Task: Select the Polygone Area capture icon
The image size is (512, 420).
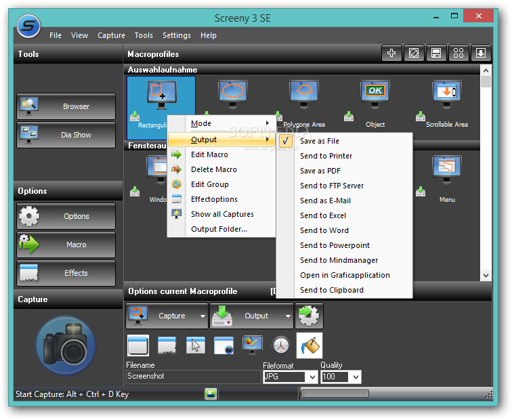Action: pyautogui.click(x=304, y=94)
